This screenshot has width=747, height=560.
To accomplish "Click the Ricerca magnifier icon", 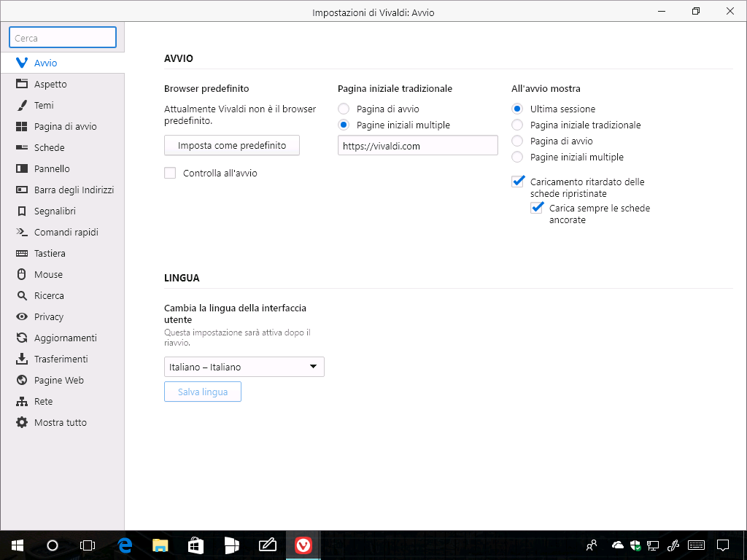I will pyautogui.click(x=22, y=296).
